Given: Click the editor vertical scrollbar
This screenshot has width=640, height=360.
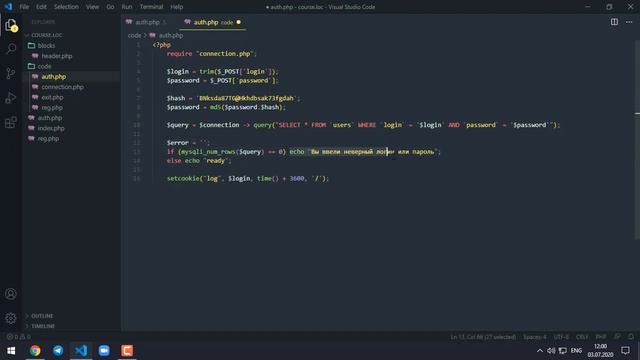Looking at the screenshot, I should 637,139.
